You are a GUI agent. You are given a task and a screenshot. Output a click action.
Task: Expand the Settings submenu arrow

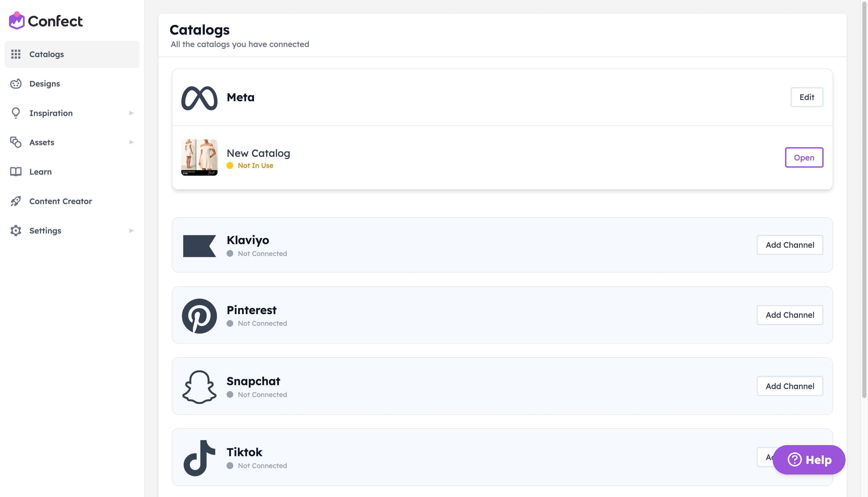[x=131, y=231]
